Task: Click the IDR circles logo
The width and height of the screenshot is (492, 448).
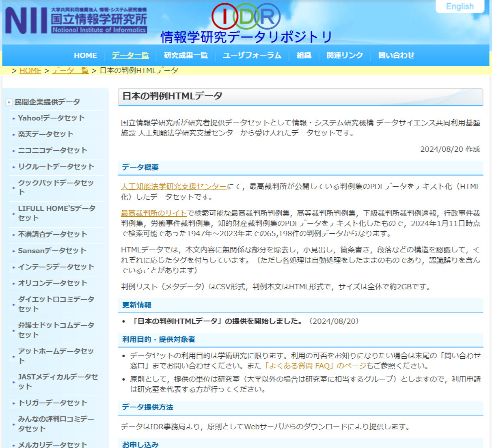Action: pyautogui.click(x=246, y=16)
